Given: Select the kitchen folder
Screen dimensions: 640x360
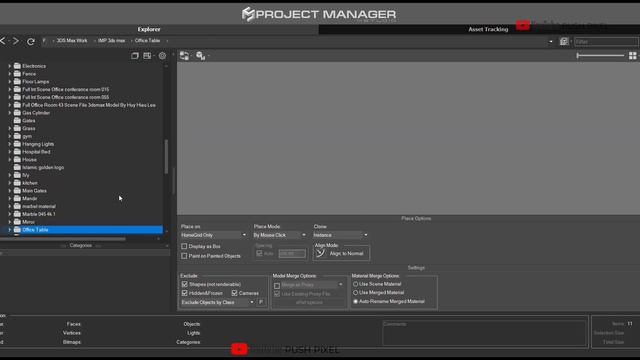Looking at the screenshot, I should pyautogui.click(x=30, y=183).
